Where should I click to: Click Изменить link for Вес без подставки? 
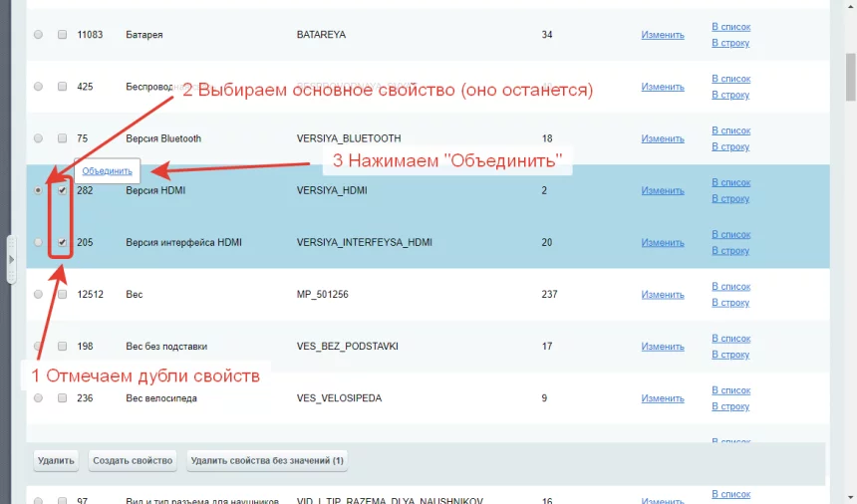[x=663, y=347]
